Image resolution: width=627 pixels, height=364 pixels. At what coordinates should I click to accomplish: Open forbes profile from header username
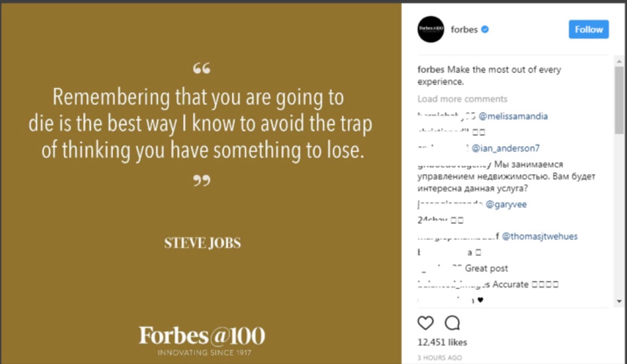coord(464,30)
